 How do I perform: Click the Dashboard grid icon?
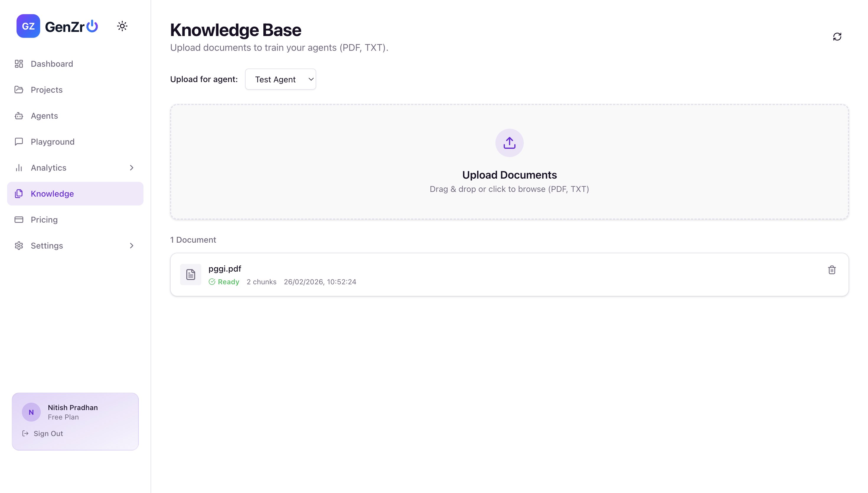[x=19, y=64]
